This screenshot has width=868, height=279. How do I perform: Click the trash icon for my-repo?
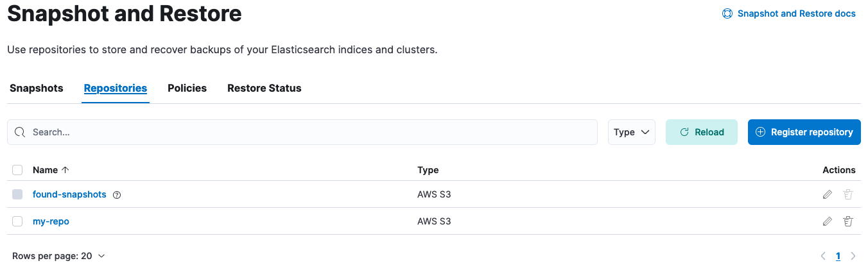click(x=848, y=221)
